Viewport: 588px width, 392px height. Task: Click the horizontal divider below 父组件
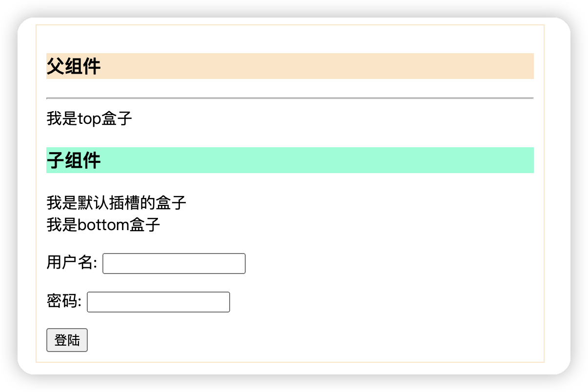pyautogui.click(x=290, y=98)
